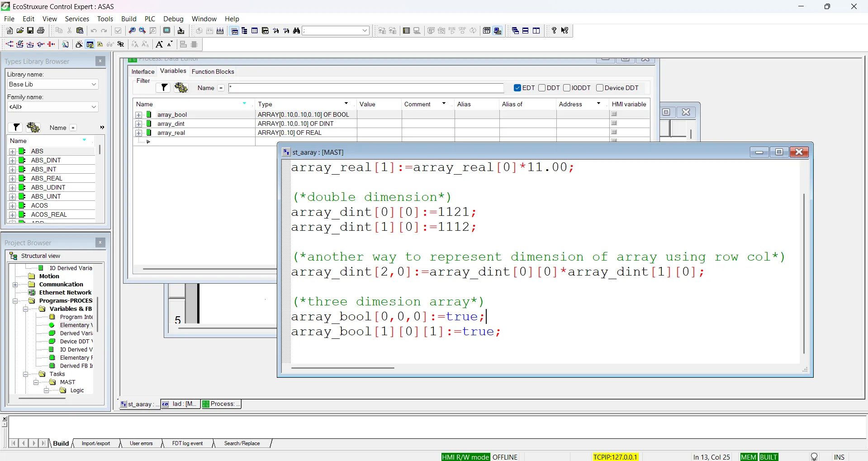Click the filter settings icon in Data Editor
Viewport: 868px width, 461px height.
(181, 87)
